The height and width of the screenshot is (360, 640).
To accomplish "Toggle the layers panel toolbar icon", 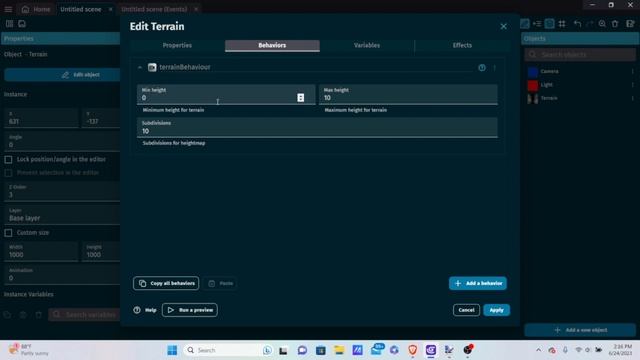I will [x=549, y=24].
